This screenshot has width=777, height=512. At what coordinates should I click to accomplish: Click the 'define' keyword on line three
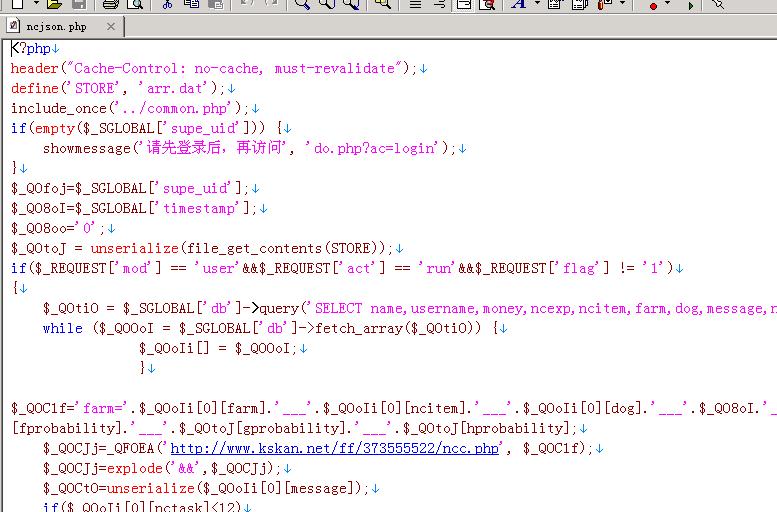coord(35,88)
